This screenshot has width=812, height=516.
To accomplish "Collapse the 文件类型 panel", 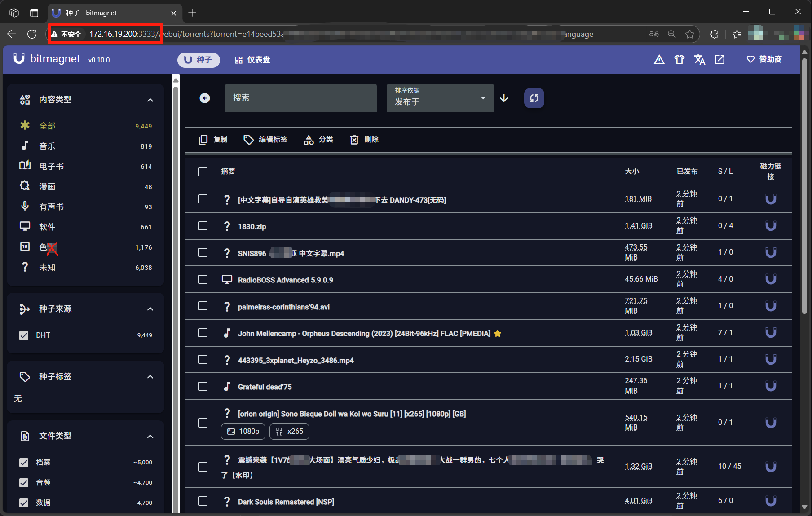I will pyautogui.click(x=150, y=436).
